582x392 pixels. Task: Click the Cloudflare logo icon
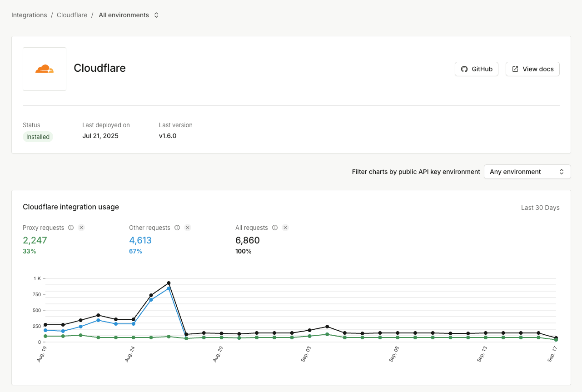[44, 69]
